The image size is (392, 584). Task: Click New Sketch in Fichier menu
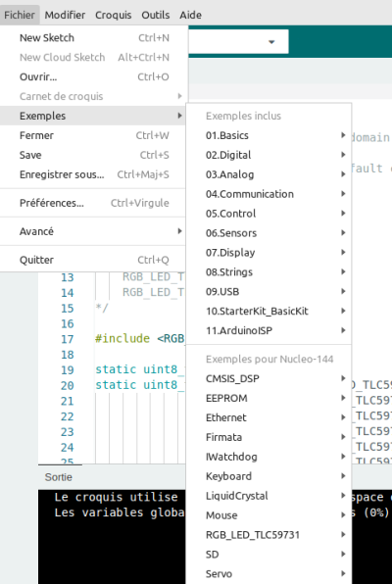[93, 38]
